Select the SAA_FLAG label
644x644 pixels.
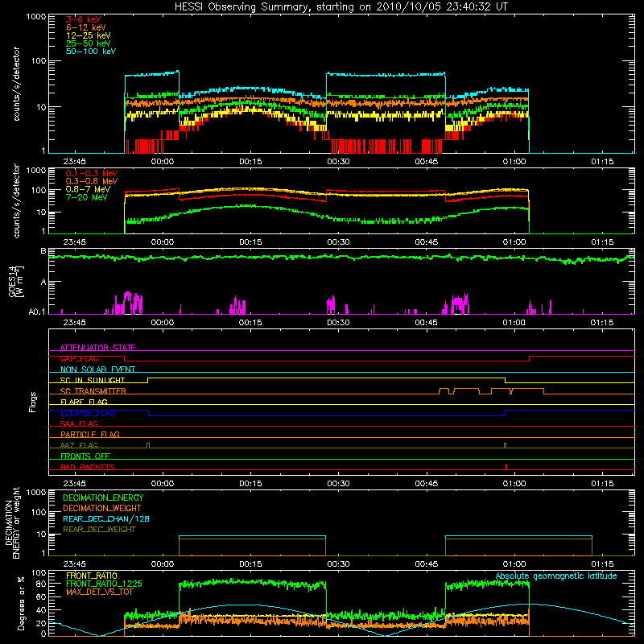tap(79, 423)
